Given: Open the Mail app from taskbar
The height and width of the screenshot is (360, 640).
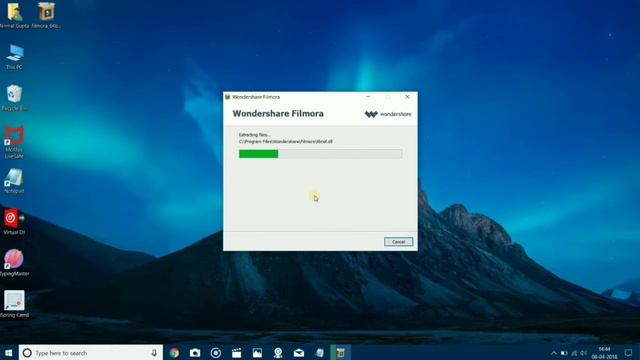Looking at the screenshot, I should tap(299, 353).
